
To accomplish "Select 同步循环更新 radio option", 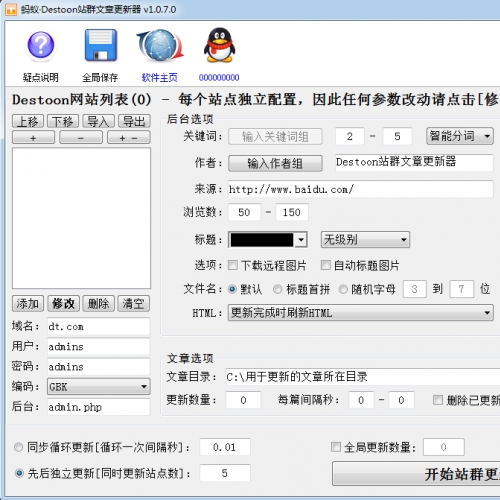I will pyautogui.click(x=18, y=447).
